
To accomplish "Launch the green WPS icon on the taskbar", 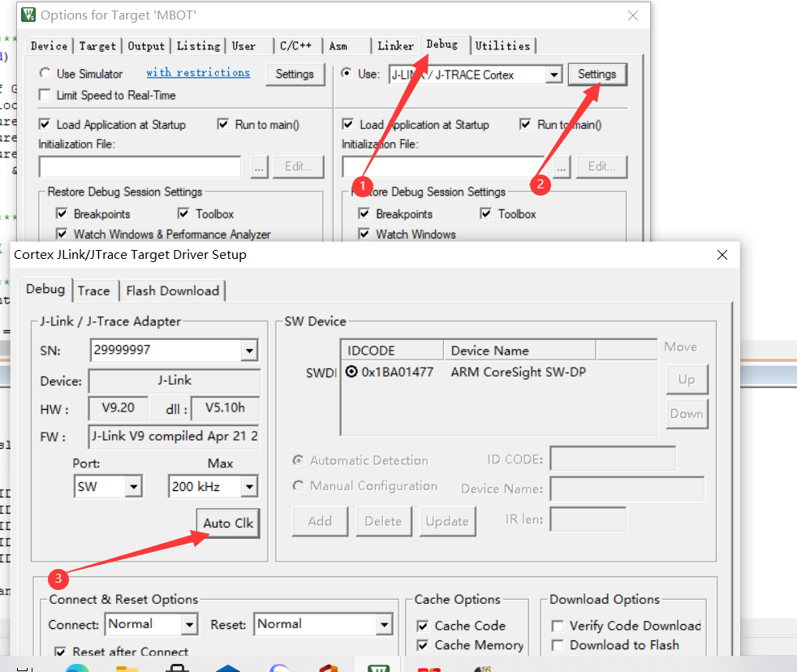I will [x=378, y=667].
